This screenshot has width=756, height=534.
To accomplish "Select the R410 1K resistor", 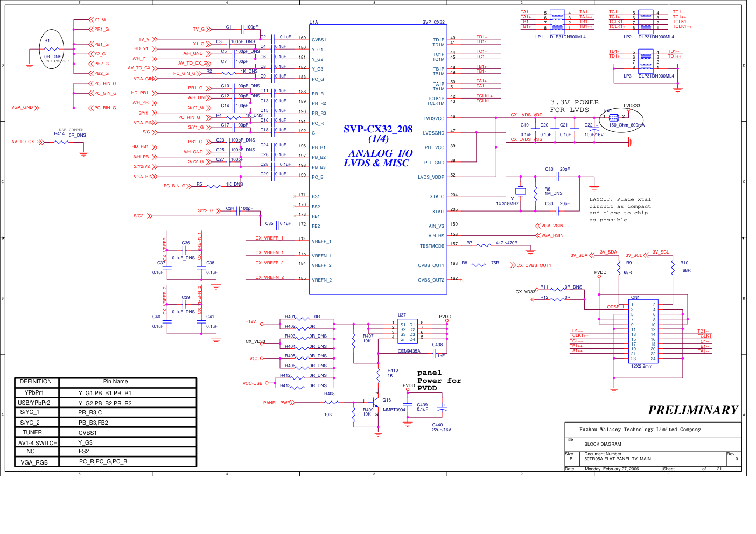I will pyautogui.click(x=379, y=373).
